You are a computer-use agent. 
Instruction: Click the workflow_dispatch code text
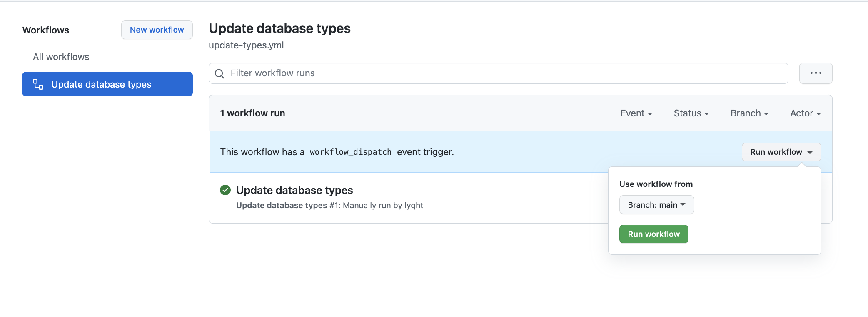[350, 152]
